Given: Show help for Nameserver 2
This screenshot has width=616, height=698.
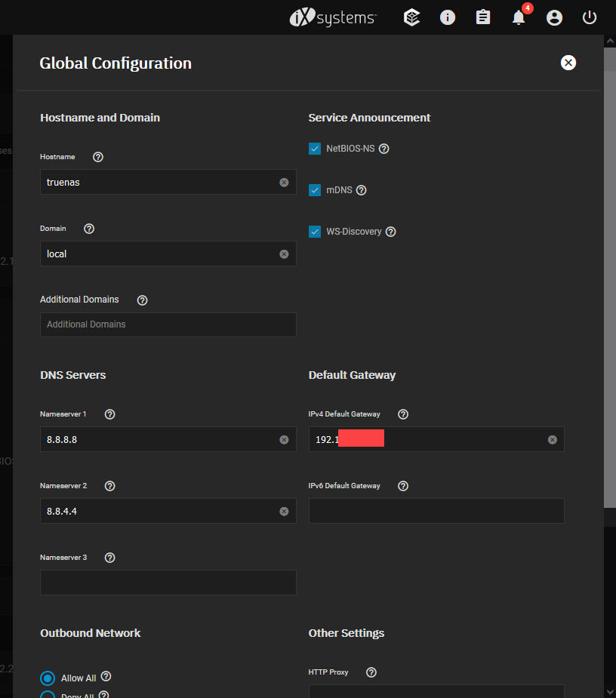Looking at the screenshot, I should [109, 486].
